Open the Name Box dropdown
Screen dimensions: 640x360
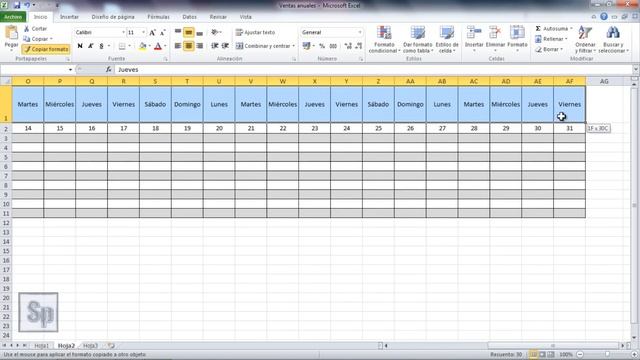(x=70, y=70)
